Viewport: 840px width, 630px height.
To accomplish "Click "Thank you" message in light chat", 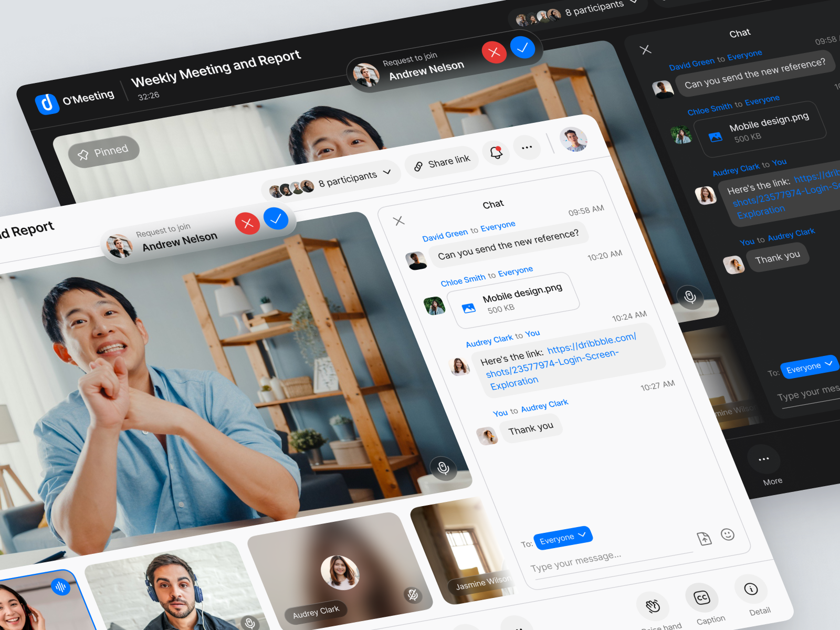I will [x=531, y=428].
